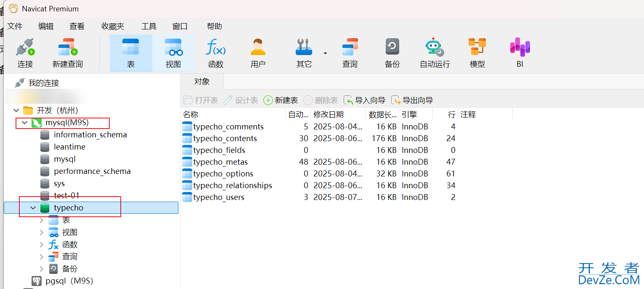The width and height of the screenshot is (644, 289).
Task: Open dropdown arrow next to 其它
Action: (x=325, y=53)
